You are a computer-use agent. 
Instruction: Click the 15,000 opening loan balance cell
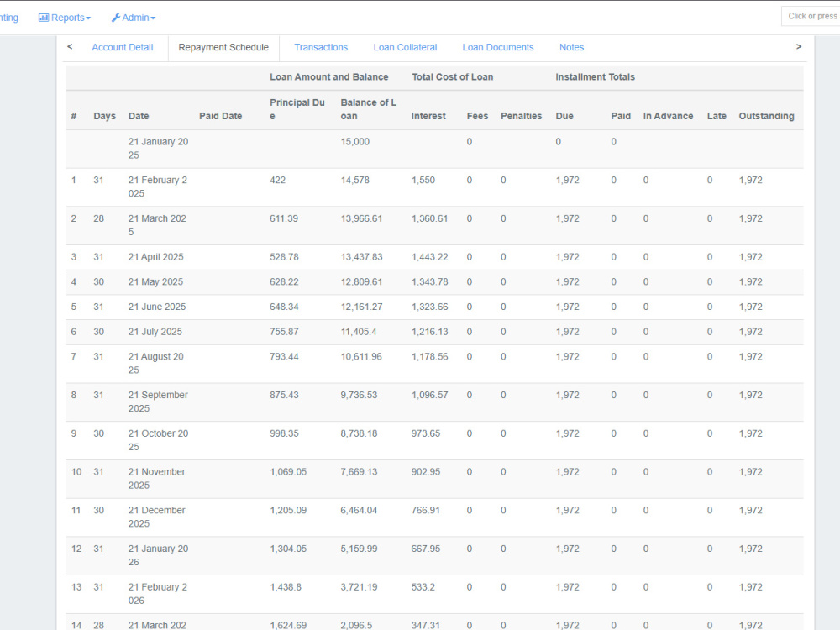pos(355,141)
